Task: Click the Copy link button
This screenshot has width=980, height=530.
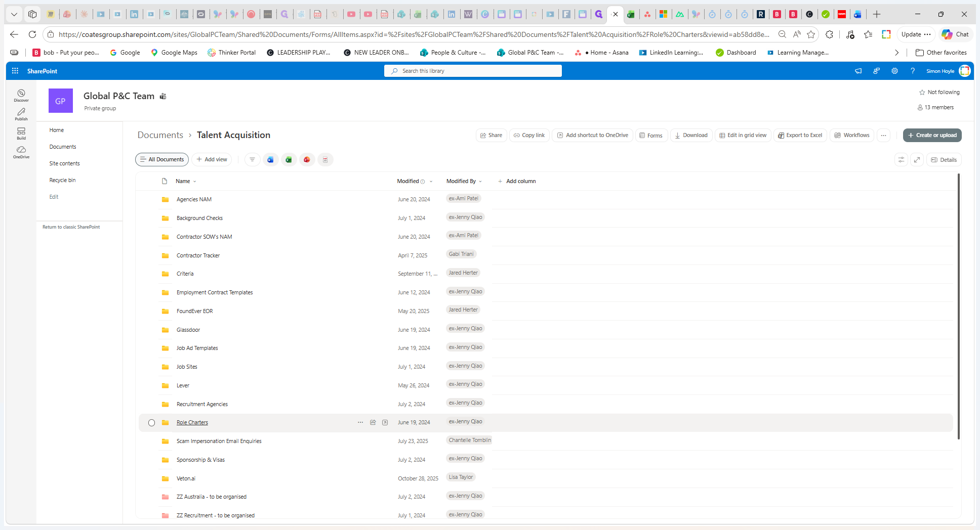Action: (529, 135)
